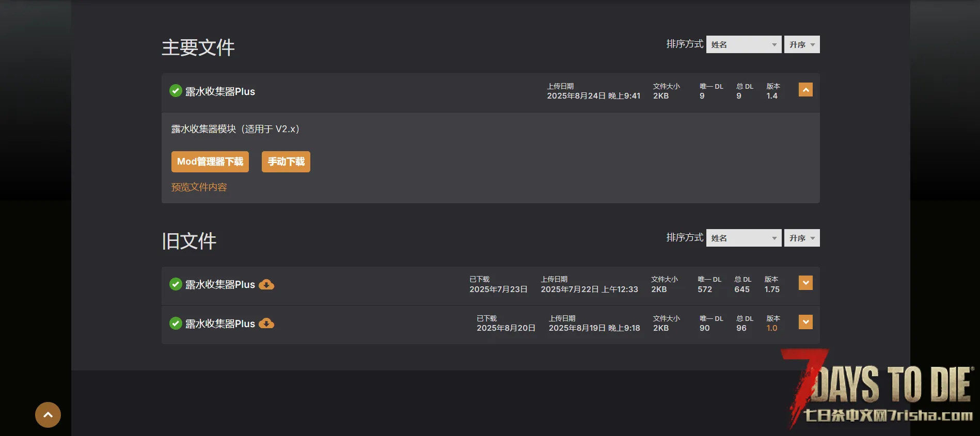Expand the version 1.0 old file row
Image resolution: width=980 pixels, height=436 pixels.
click(x=805, y=322)
